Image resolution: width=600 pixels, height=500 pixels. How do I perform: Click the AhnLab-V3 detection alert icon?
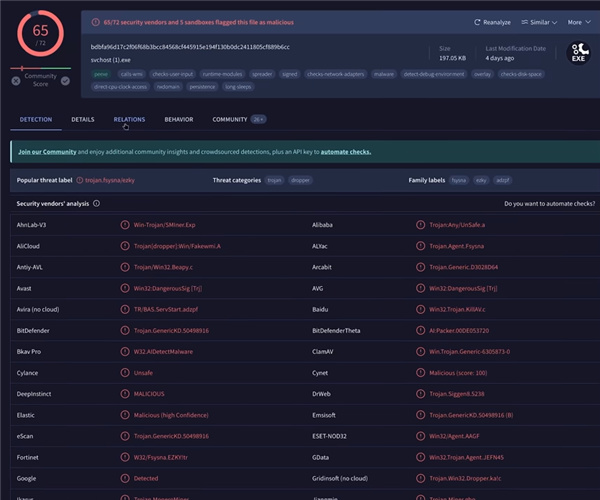(125, 225)
